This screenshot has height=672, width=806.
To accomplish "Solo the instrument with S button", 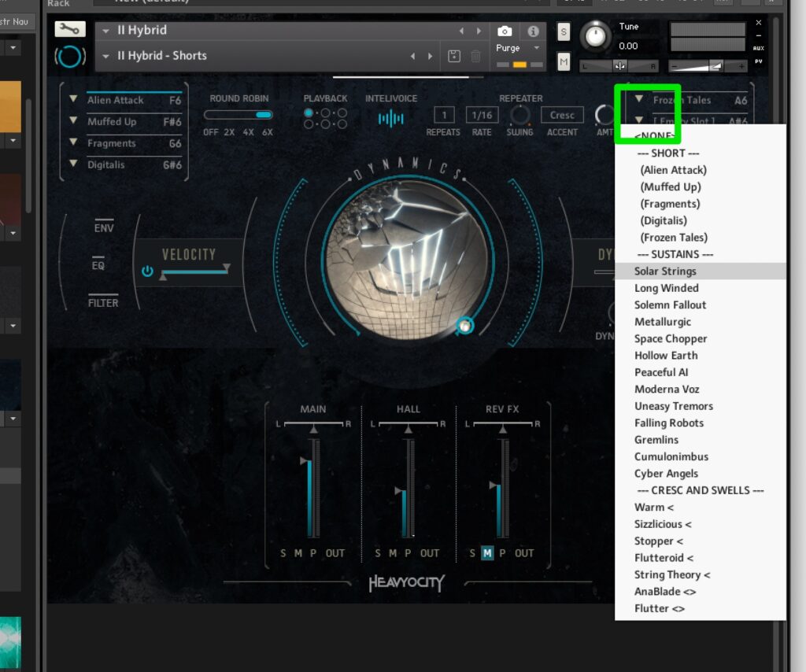I will [x=564, y=31].
